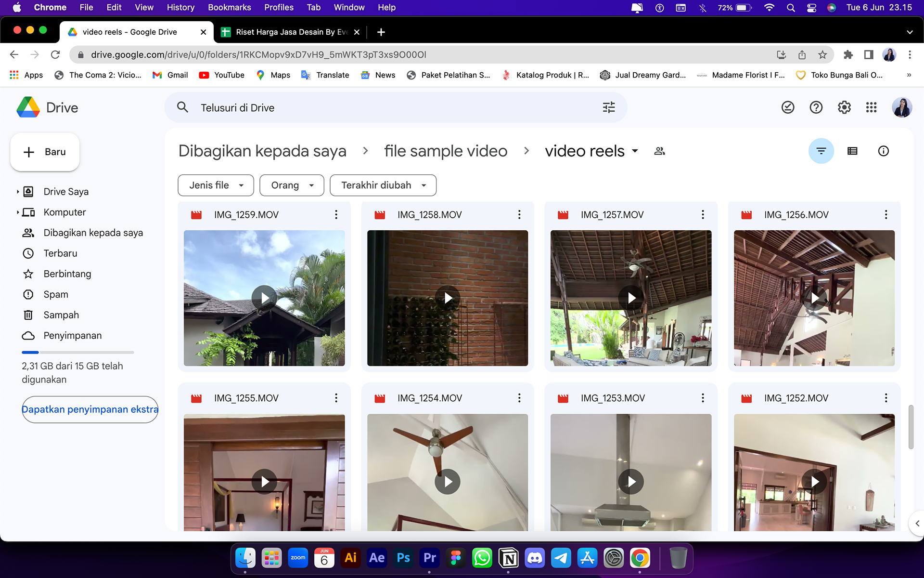This screenshot has width=924, height=578.
Task: Expand the Drive Saya tree arrow
Action: tap(18, 192)
